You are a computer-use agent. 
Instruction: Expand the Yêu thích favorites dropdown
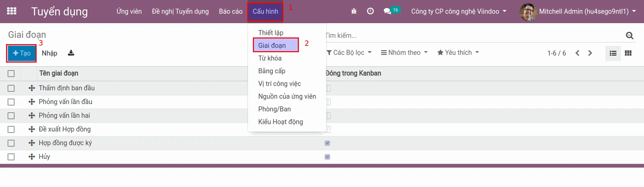click(x=458, y=53)
